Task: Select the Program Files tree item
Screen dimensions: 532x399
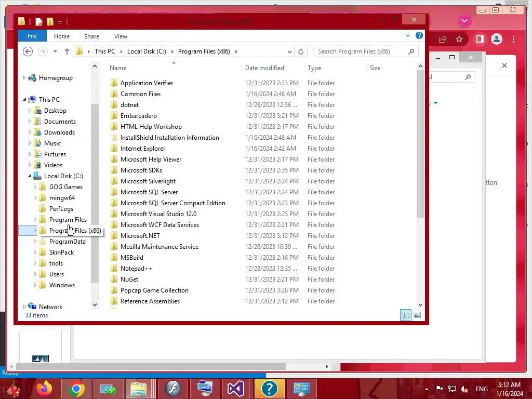Action: [68, 220]
